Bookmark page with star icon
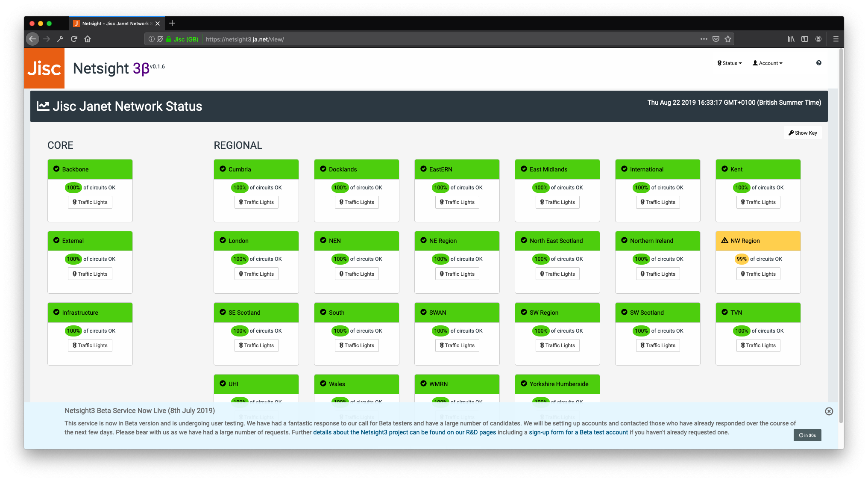This screenshot has width=868, height=481. (x=728, y=39)
